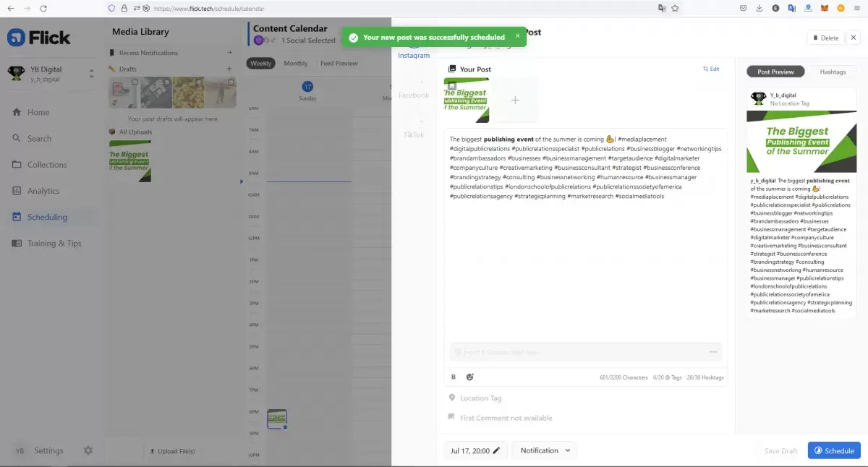Viewport: 868px width, 467px height.
Task: Open the hashtag insert more-options dots
Action: click(x=713, y=352)
